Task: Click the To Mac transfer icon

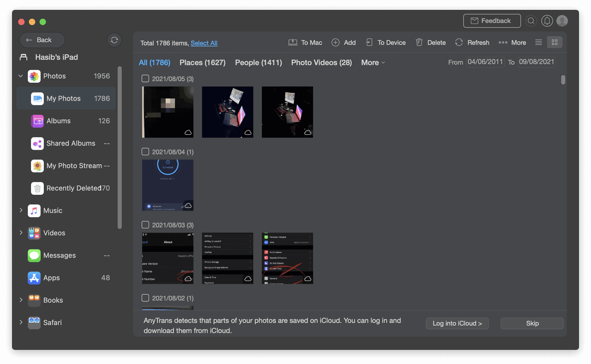Action: (x=293, y=42)
